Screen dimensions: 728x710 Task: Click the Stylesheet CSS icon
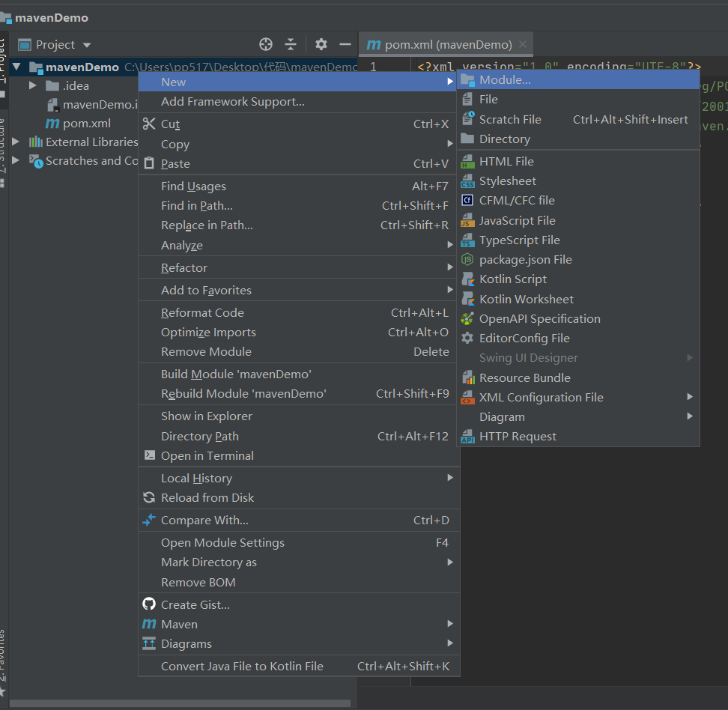point(467,180)
